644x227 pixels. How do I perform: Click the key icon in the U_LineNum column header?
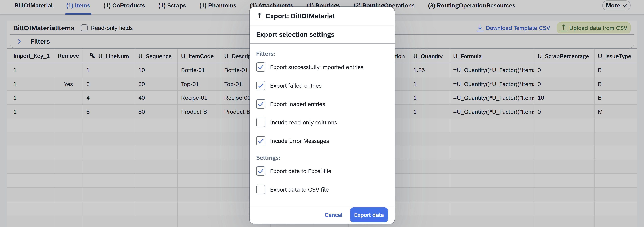tap(93, 56)
